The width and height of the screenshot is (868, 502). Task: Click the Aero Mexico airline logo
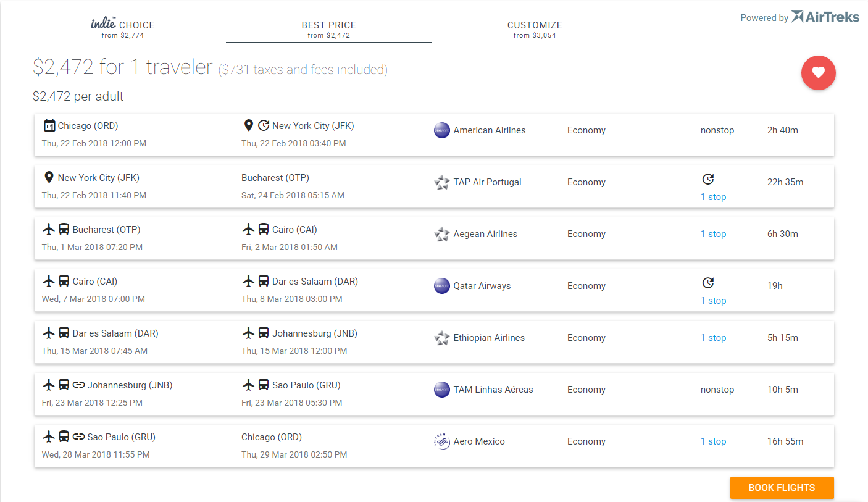pyautogui.click(x=442, y=441)
